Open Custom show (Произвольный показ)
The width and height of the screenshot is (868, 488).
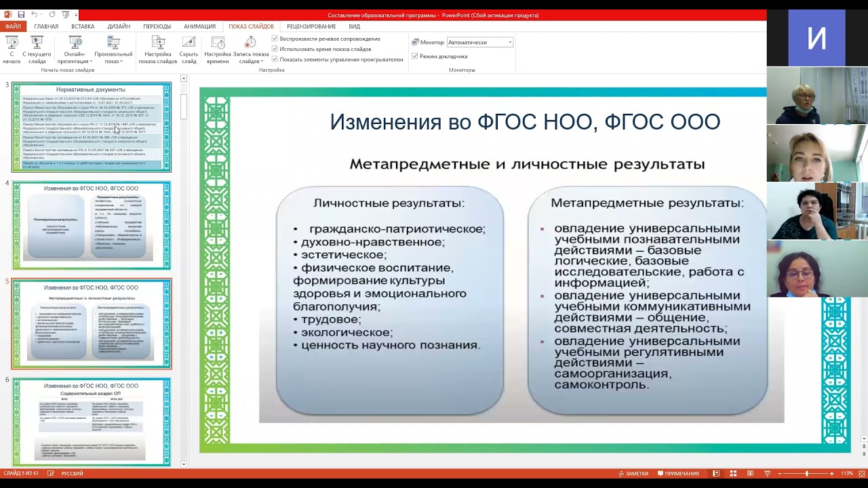pyautogui.click(x=114, y=50)
